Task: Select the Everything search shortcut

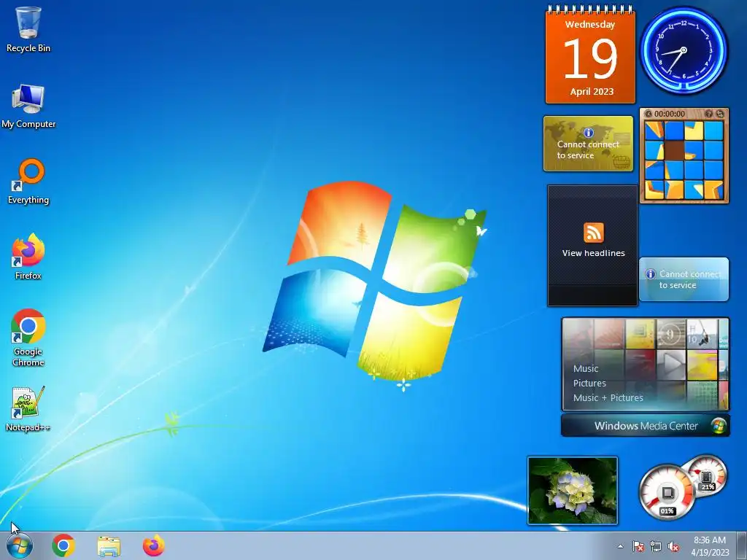Action: (x=28, y=182)
